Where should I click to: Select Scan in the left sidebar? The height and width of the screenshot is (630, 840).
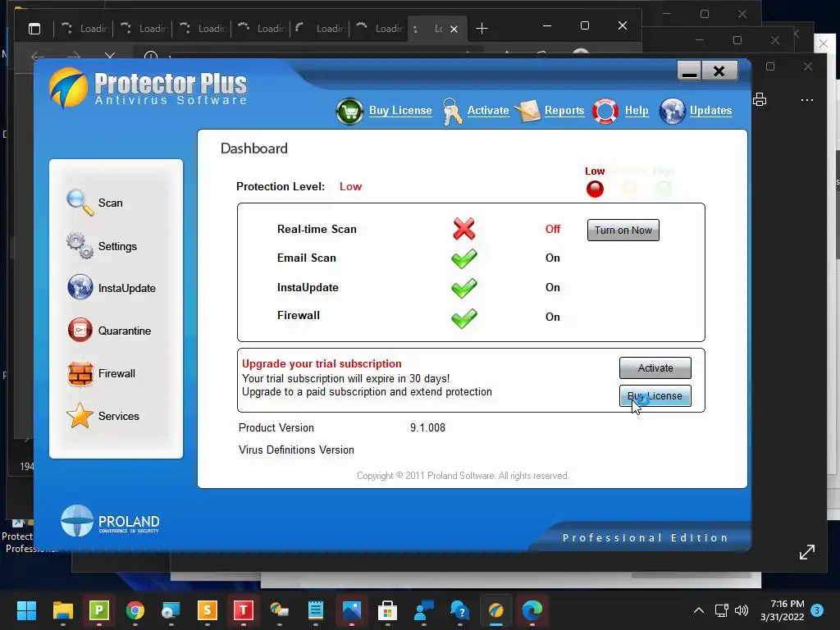(x=111, y=203)
